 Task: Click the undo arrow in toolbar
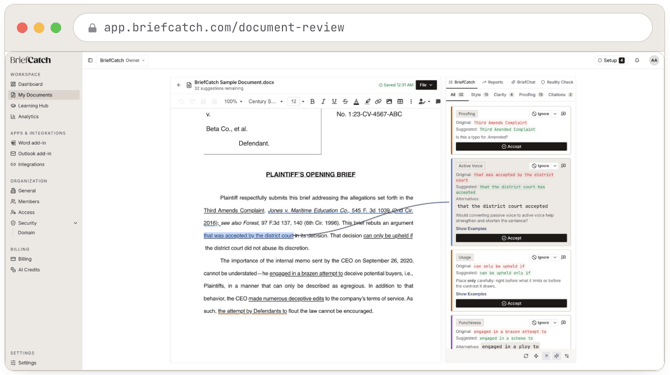181,102
